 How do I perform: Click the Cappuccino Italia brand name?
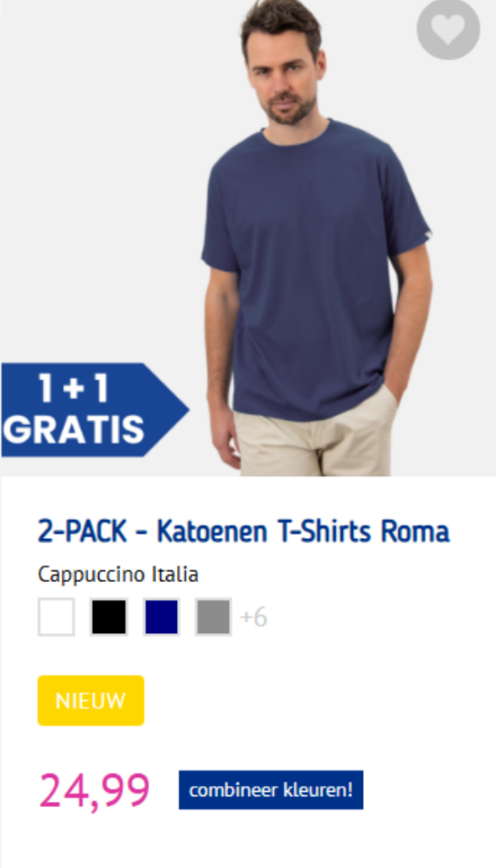[x=118, y=575]
